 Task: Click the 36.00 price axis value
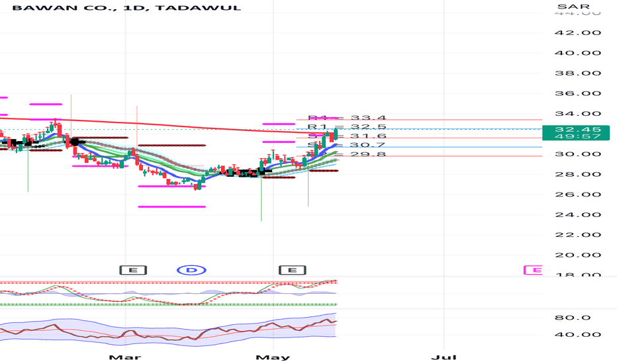578,93
